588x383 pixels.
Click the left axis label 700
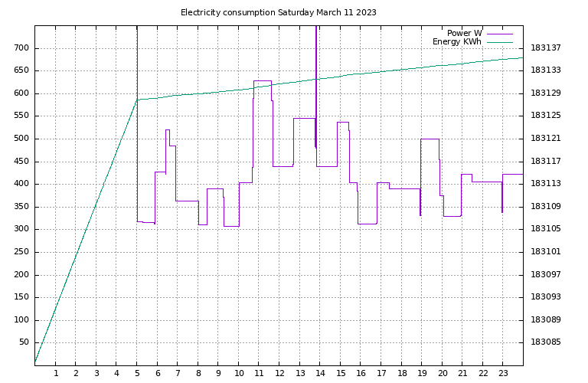(x=21, y=48)
